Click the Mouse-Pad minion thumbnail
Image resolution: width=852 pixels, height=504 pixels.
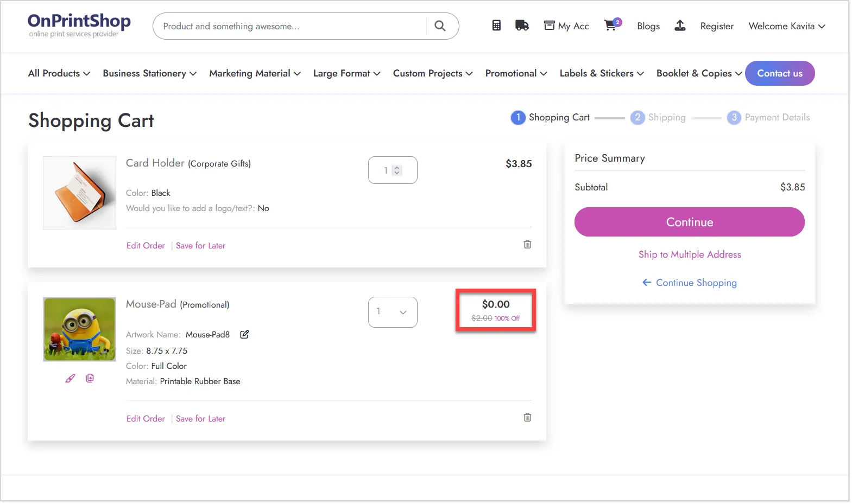[79, 329]
